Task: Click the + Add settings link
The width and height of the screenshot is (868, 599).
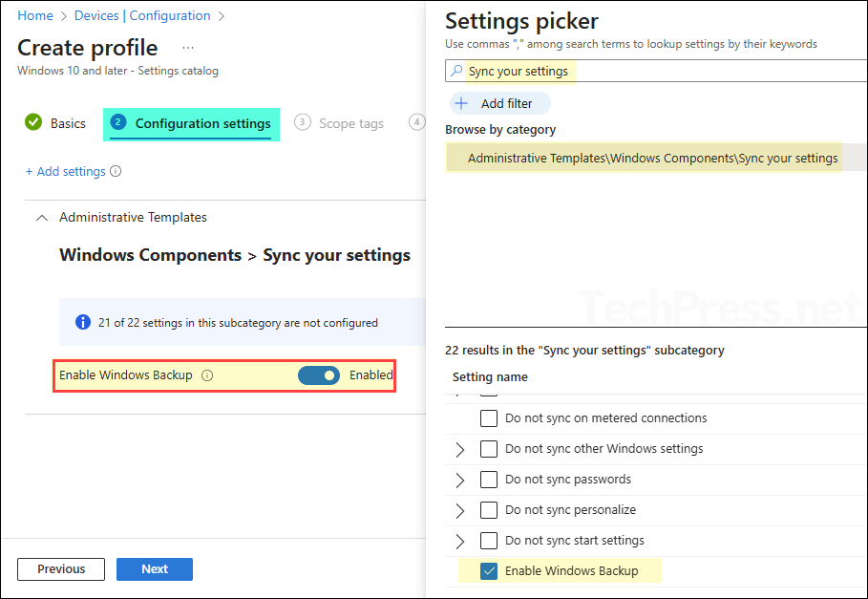Action: [x=65, y=172]
